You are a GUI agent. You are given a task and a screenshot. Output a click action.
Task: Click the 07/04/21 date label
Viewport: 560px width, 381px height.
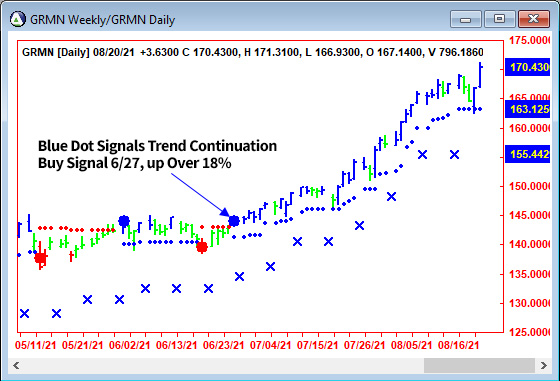point(270,345)
